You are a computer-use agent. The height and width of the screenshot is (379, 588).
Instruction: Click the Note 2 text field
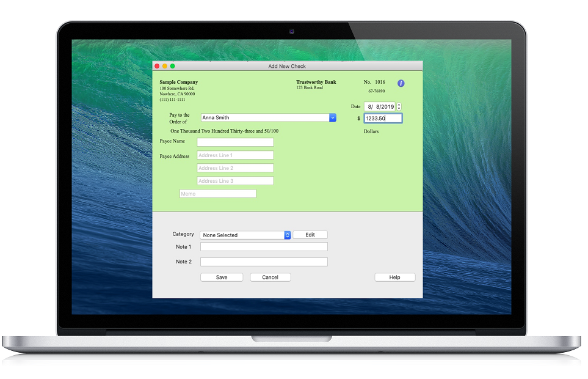pyautogui.click(x=264, y=262)
